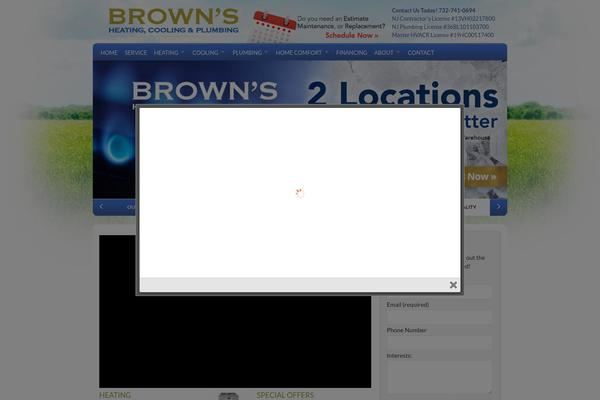Viewport: 600px width, 400px height.
Task: Click the red calendar schedule icon
Action: point(274,26)
